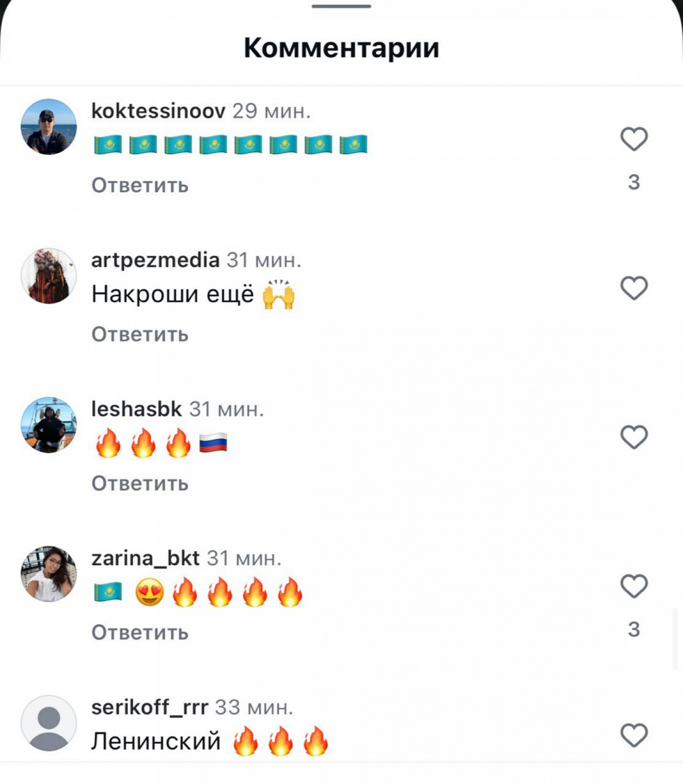Like koktessinoov's flag comment with heart
The height and width of the screenshot is (784, 683).
pyautogui.click(x=634, y=139)
